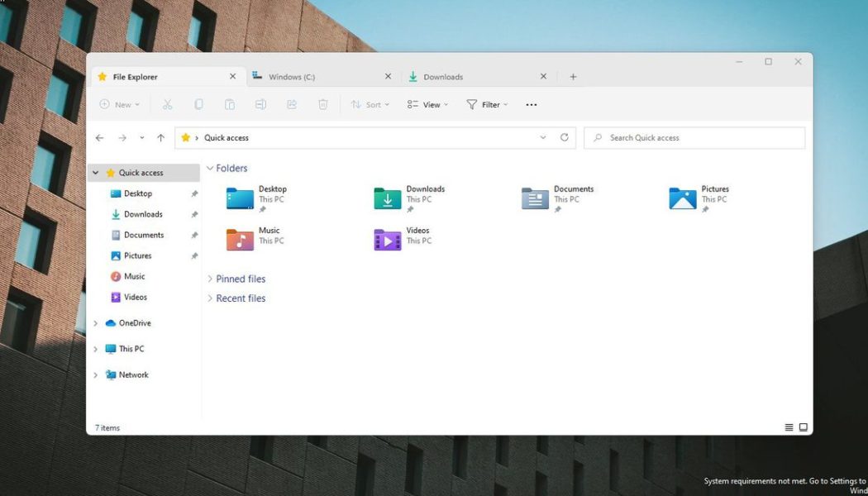Expand This PC in the sidebar
Screen dimensions: 868x496
coord(95,349)
